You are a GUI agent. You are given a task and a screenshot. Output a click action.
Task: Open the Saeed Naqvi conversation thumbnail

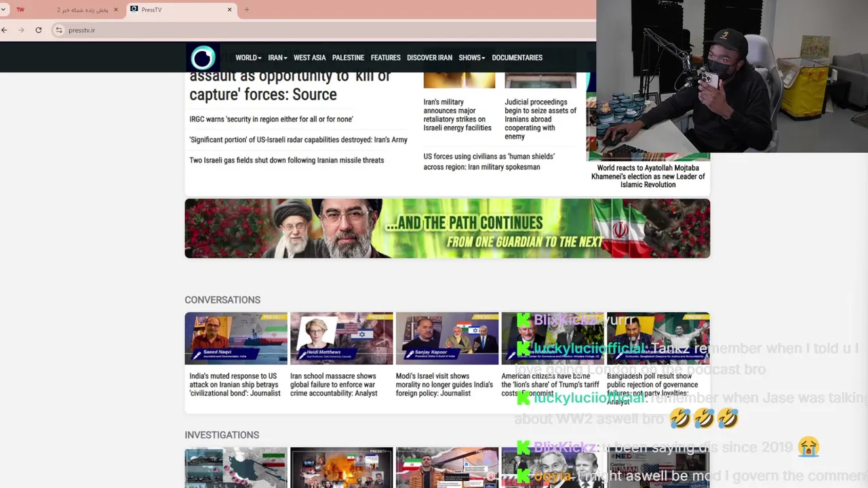[236, 338]
